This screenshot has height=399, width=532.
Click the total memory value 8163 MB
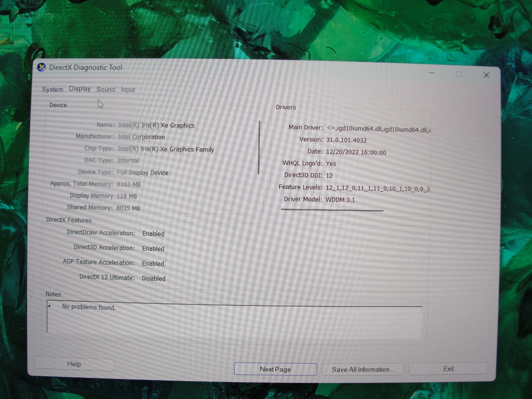[x=129, y=184]
